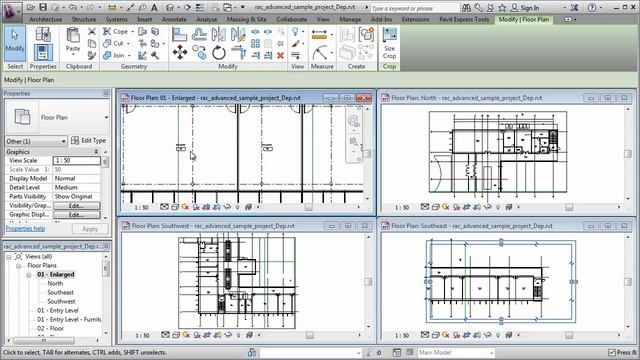Screen dimensions: 640x360
Task: Activate the Align tool
Action: (179, 34)
